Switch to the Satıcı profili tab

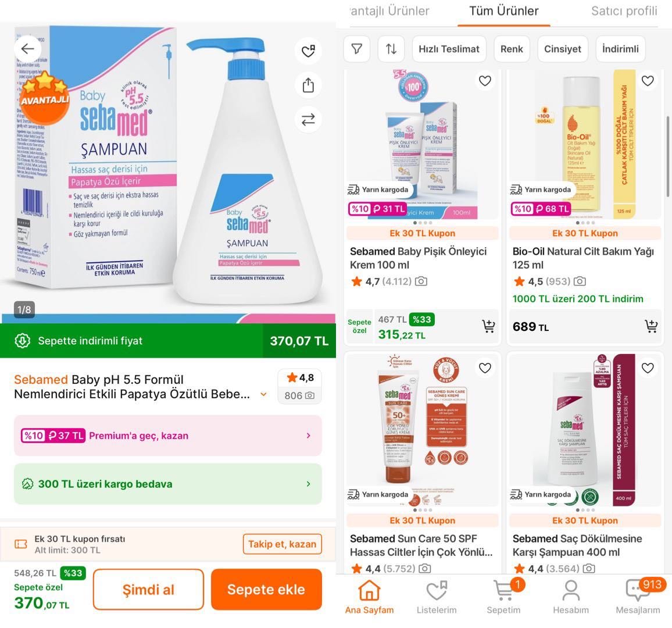624,10
